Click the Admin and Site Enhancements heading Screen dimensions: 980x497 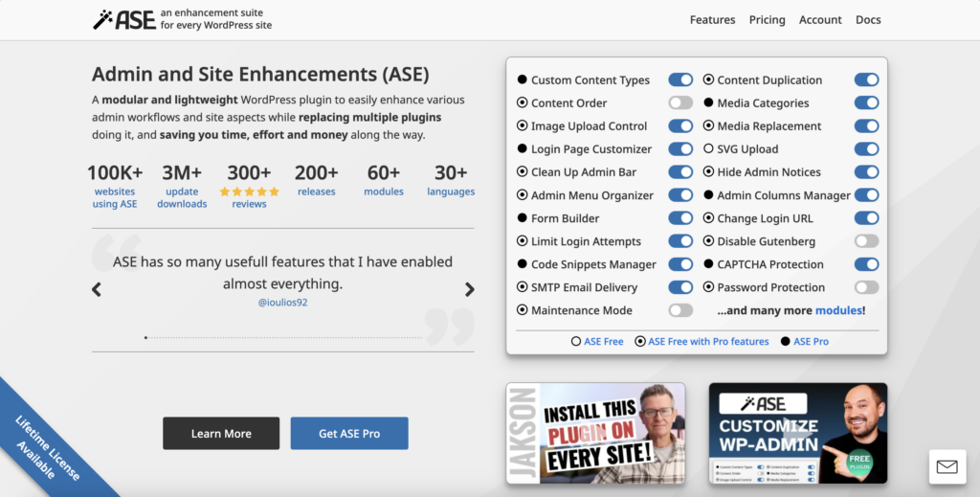260,75
